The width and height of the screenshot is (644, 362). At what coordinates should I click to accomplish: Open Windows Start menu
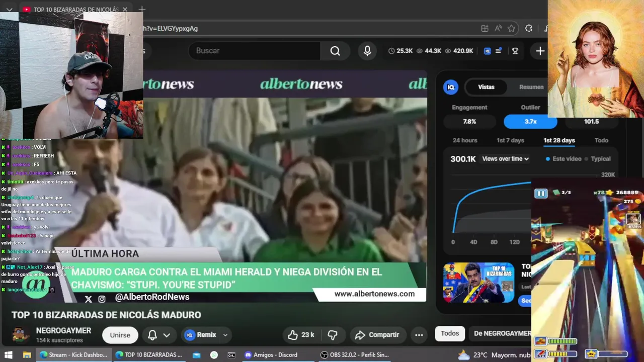(8, 355)
